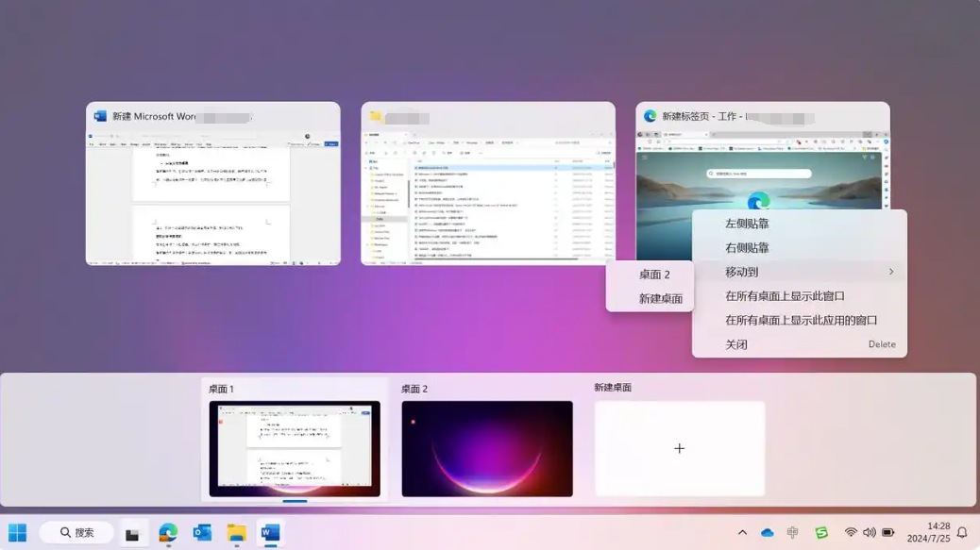Launch Outlook from the taskbar
This screenshot has width=980, height=550.
click(x=202, y=533)
